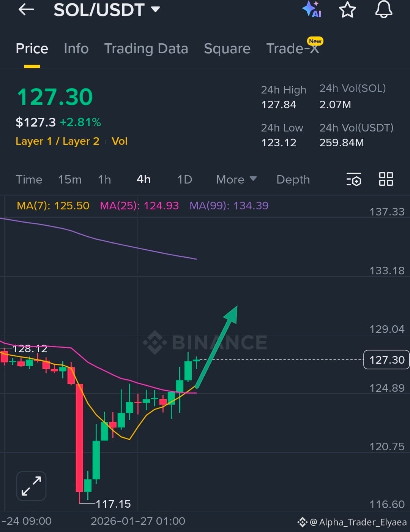Select the Time interval option

pyautogui.click(x=29, y=179)
